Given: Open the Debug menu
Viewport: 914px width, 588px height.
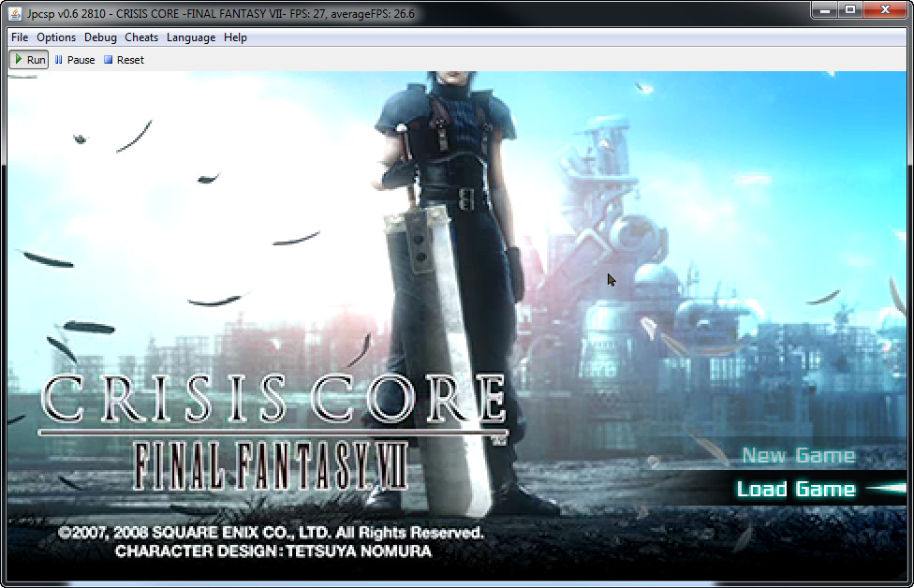Looking at the screenshot, I should pos(100,37).
